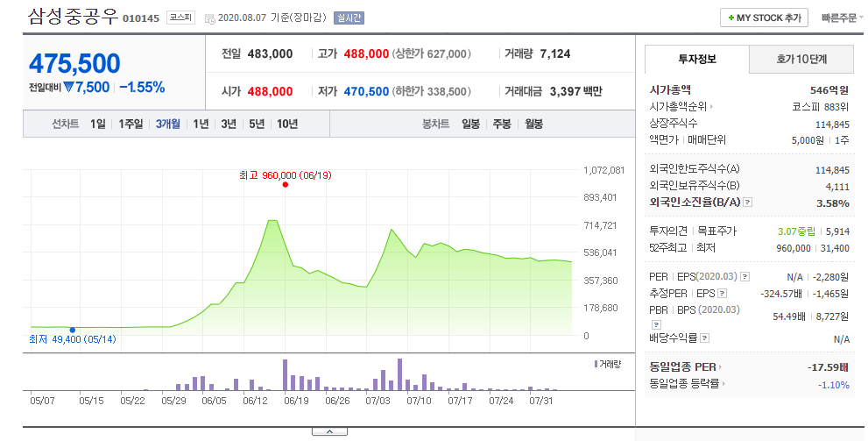Click the 3.58% foreign ownership value
Screen dimensions: 868x441
pyautogui.click(x=833, y=203)
